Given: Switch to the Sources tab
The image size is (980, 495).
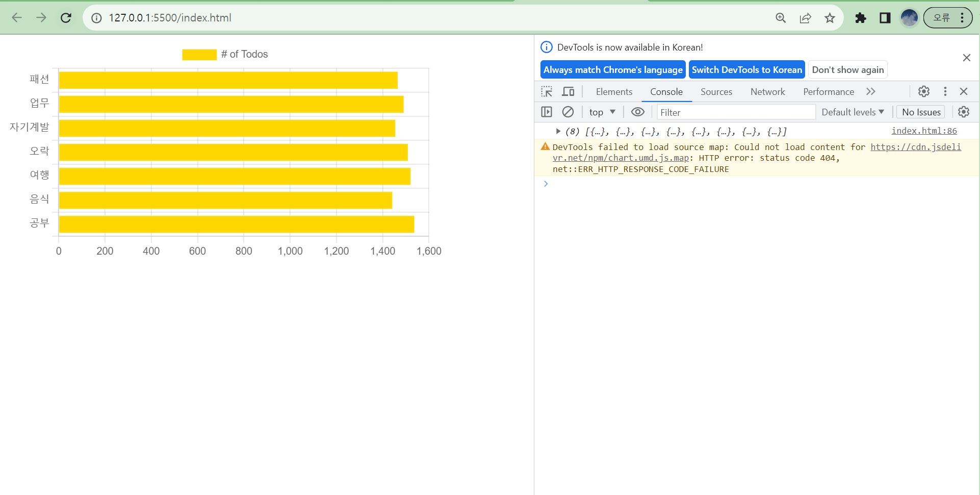Looking at the screenshot, I should (x=716, y=92).
